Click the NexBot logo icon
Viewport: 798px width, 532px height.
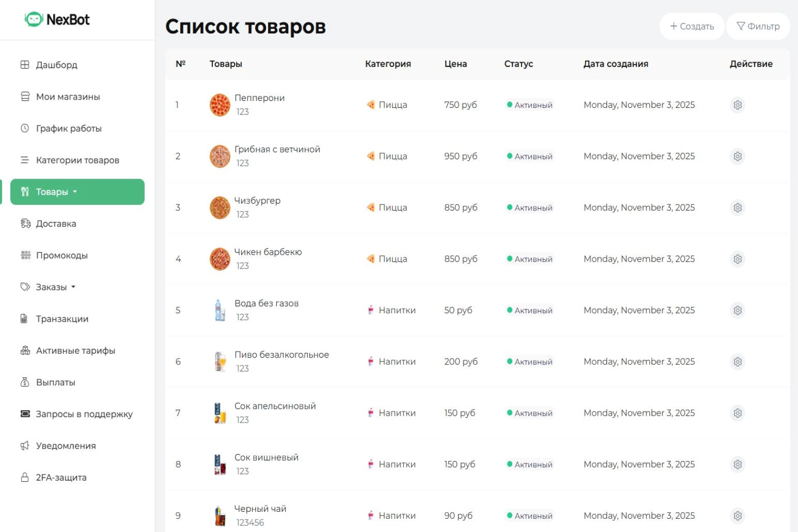(x=33, y=20)
